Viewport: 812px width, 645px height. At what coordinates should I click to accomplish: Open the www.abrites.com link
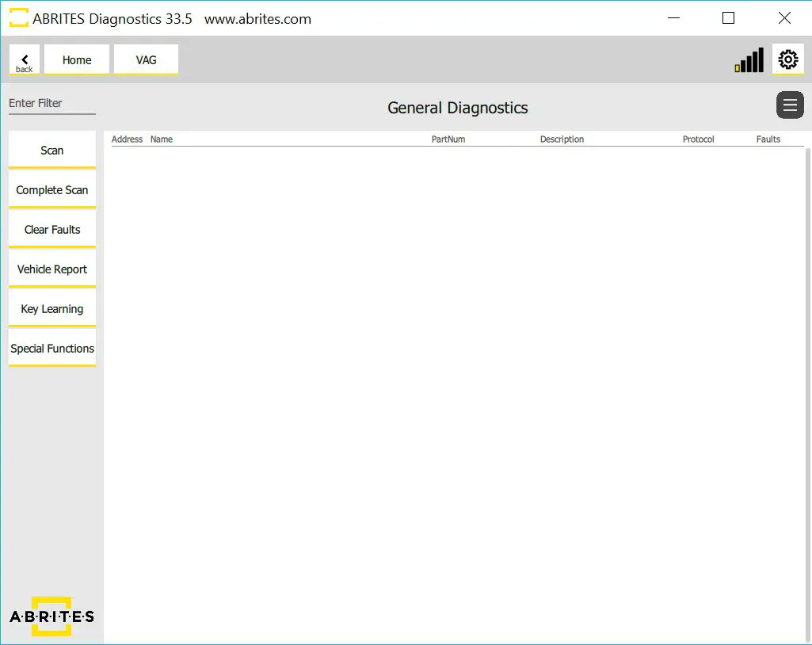[x=257, y=18]
